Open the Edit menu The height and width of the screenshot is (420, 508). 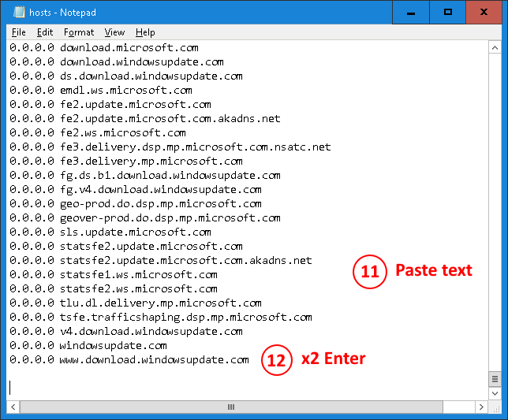coord(45,32)
